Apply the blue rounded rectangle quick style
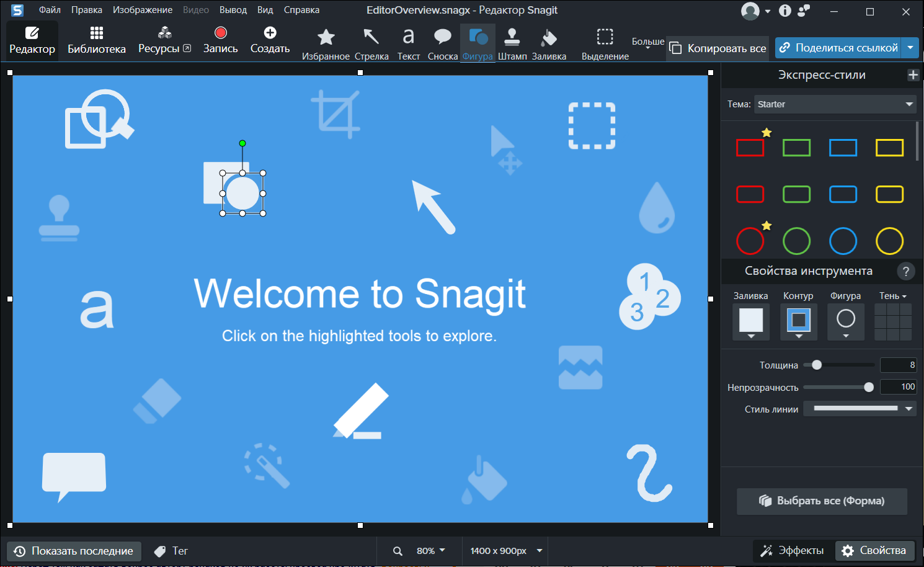This screenshot has width=924, height=567. 843,194
